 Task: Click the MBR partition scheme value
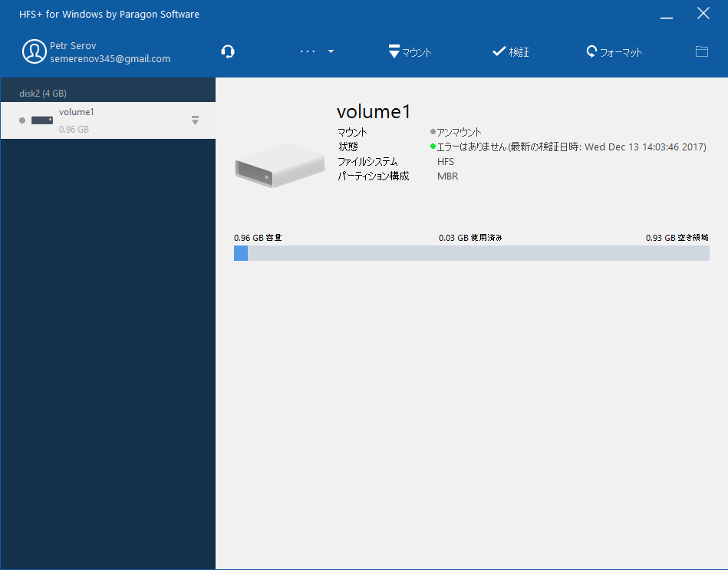[x=447, y=176]
